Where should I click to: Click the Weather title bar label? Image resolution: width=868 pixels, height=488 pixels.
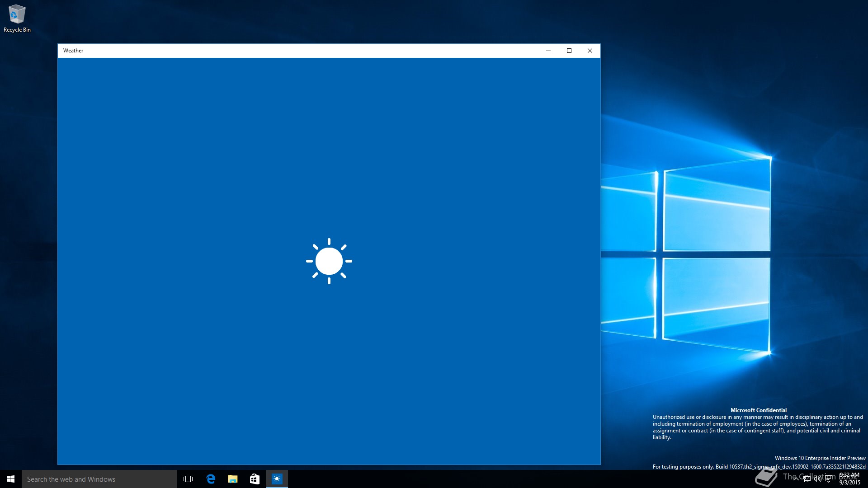[73, 51]
